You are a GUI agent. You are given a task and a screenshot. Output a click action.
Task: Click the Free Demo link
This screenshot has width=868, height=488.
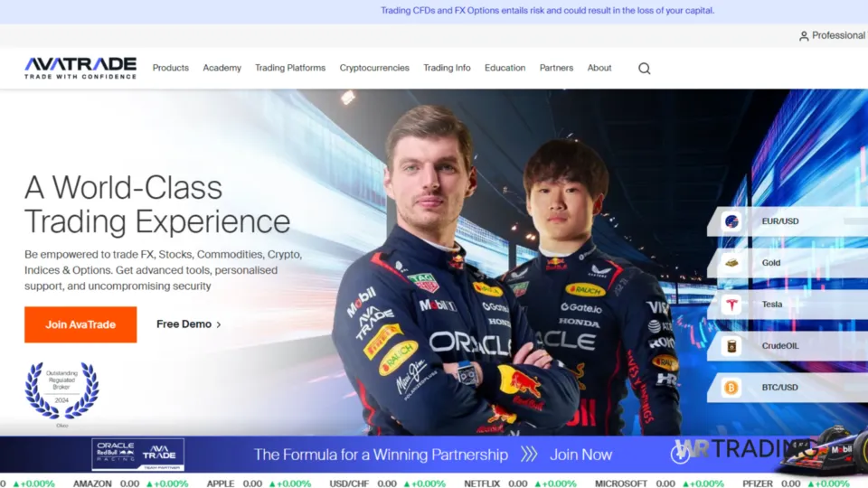(188, 324)
